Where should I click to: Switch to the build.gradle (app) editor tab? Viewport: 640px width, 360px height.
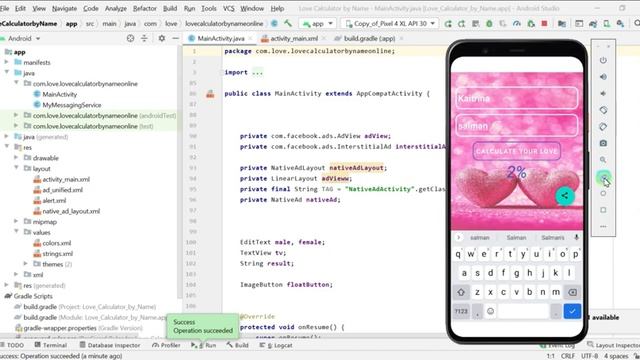[369, 38]
